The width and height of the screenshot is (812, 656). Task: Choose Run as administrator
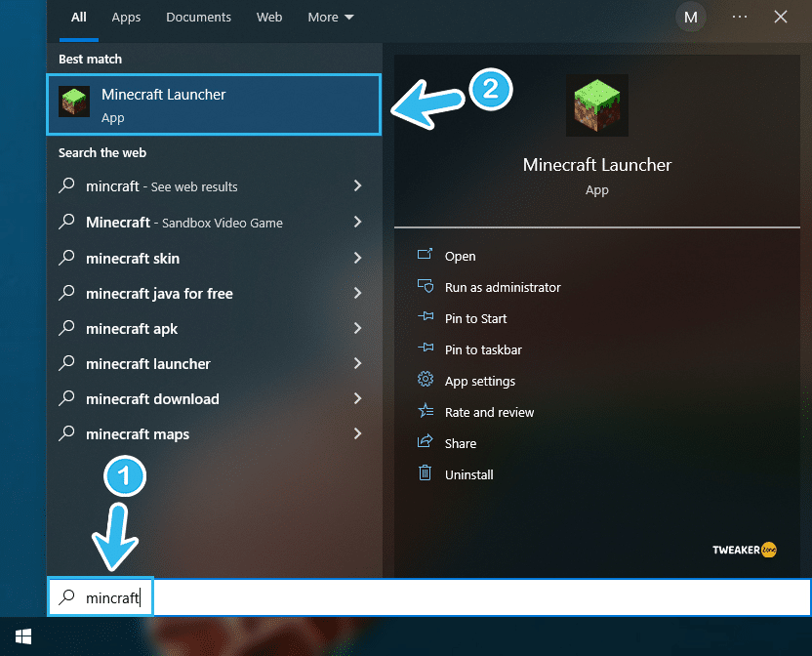(x=503, y=288)
